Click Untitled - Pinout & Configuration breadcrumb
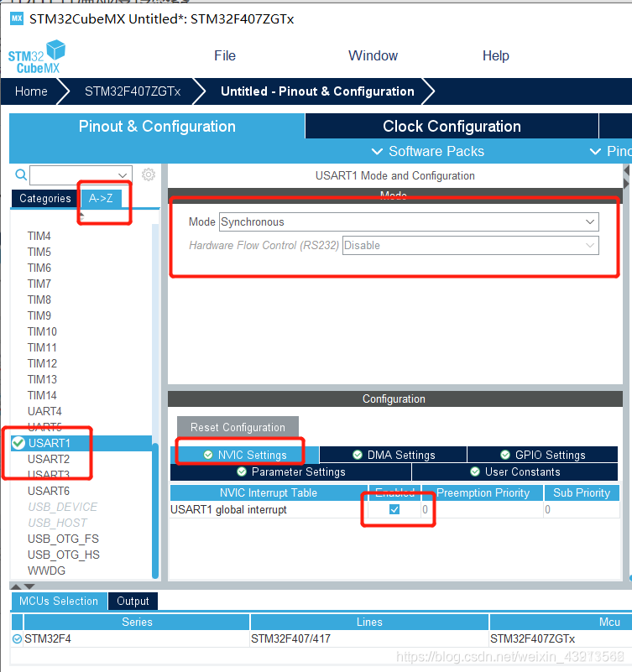Screen dimensions: 632x672 (317, 91)
